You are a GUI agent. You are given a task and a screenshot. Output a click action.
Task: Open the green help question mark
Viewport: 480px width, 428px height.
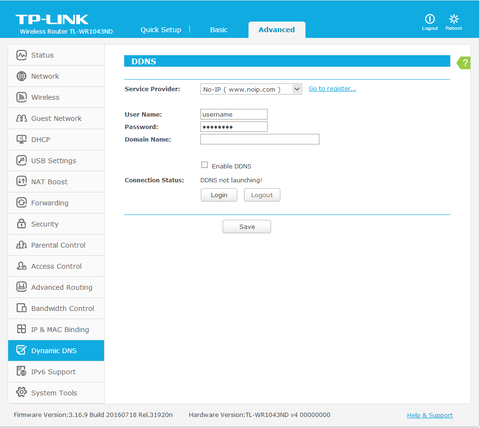[464, 63]
